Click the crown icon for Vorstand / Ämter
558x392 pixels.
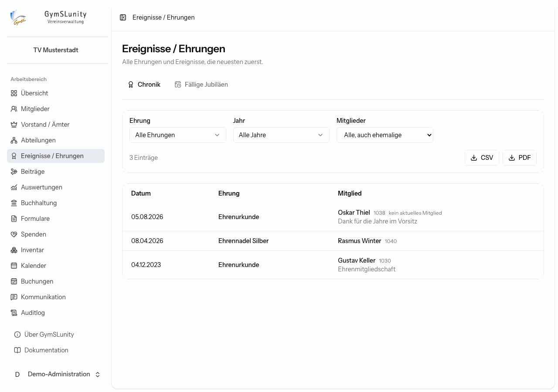[14, 125]
